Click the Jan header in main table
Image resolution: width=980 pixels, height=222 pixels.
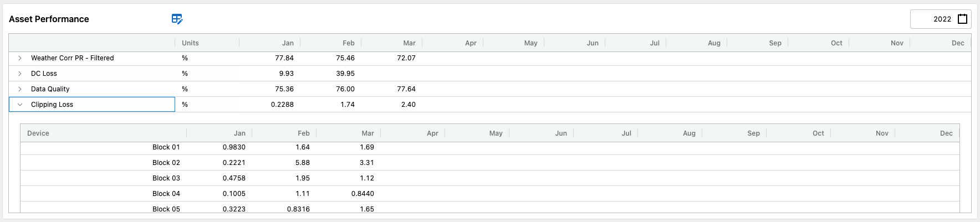[x=288, y=43]
